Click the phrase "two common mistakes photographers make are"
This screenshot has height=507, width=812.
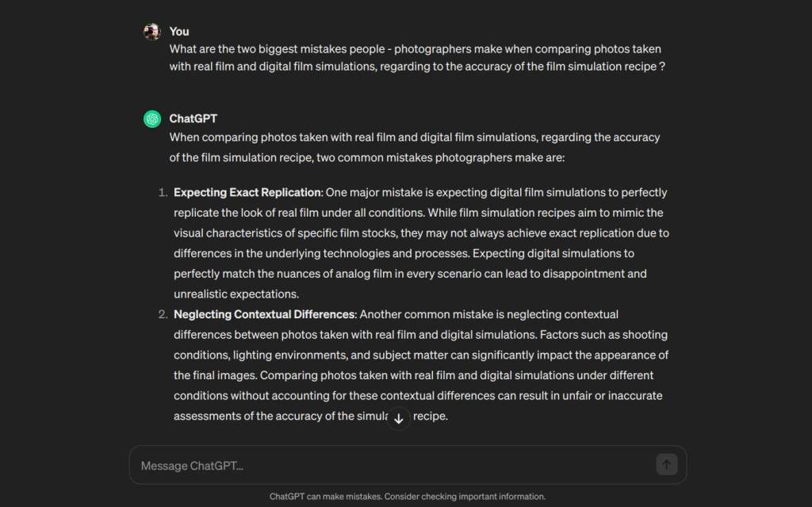point(440,158)
